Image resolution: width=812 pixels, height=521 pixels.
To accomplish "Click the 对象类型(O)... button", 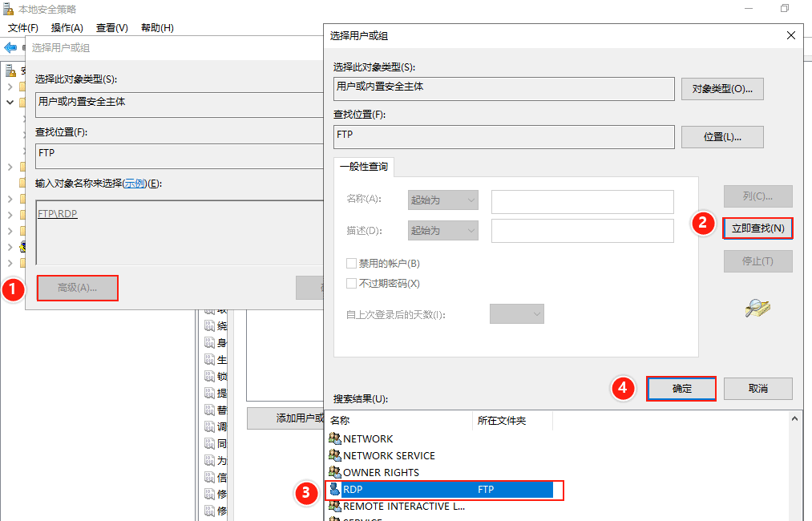I will pos(722,89).
